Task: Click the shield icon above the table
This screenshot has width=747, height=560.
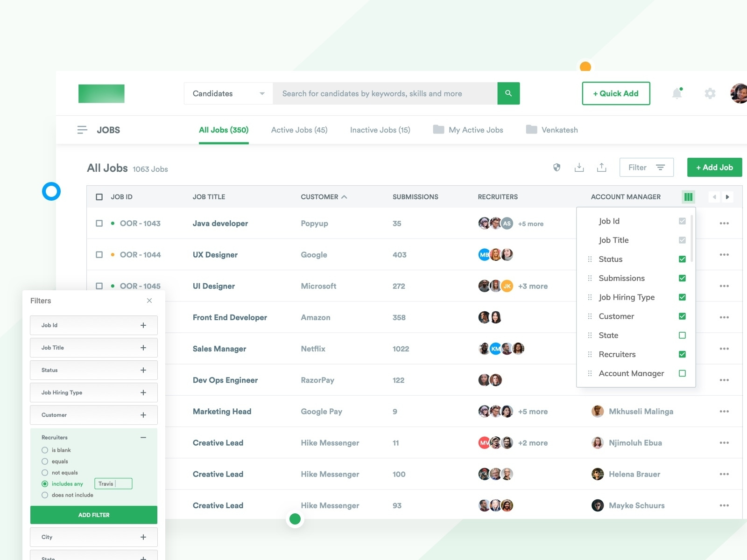Action: point(557,167)
